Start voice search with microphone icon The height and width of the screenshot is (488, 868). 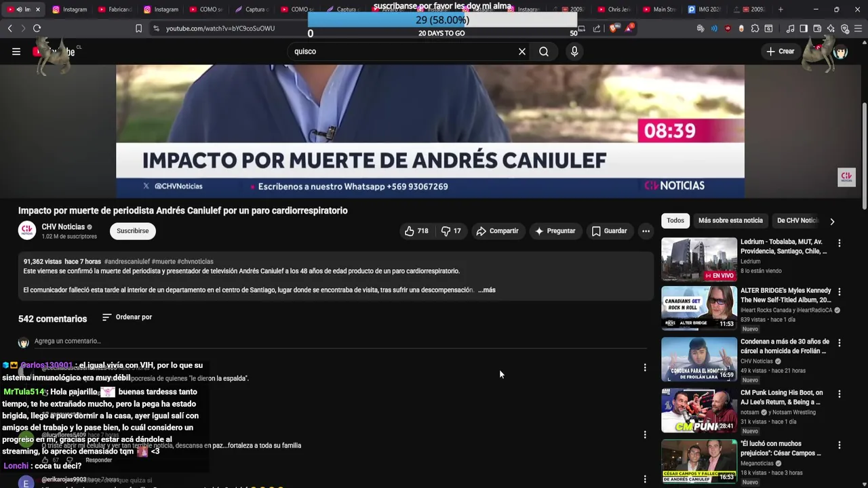(574, 52)
